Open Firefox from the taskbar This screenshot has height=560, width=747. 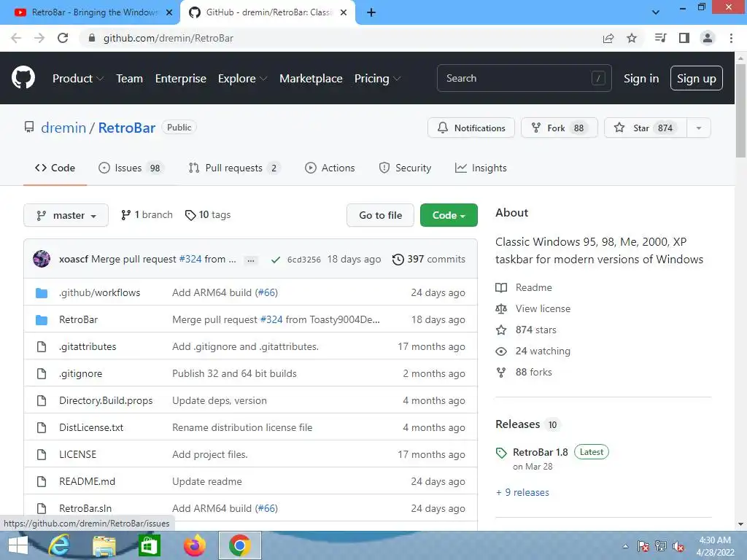click(x=194, y=545)
